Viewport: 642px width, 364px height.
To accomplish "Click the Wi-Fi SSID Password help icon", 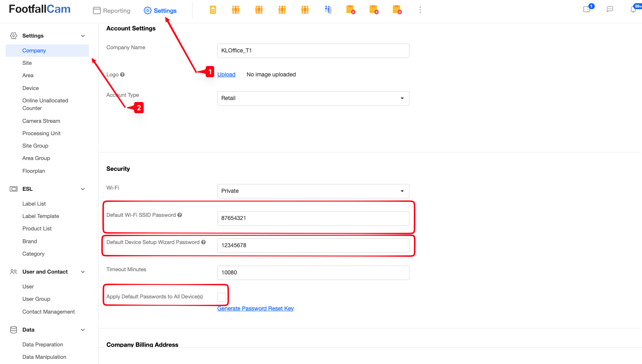I will point(180,215).
